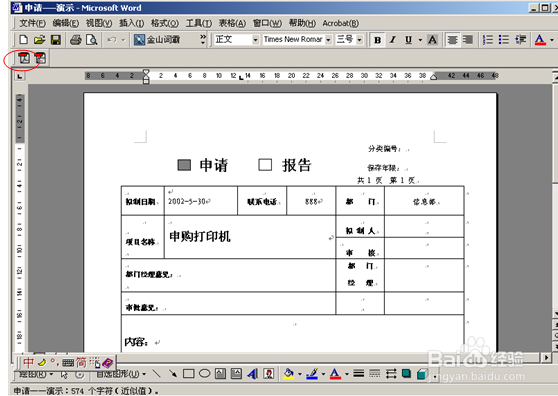Image resolution: width=558 pixels, height=396 pixels.
Task: Check the 报告 checkbox in the form
Action: point(265,165)
